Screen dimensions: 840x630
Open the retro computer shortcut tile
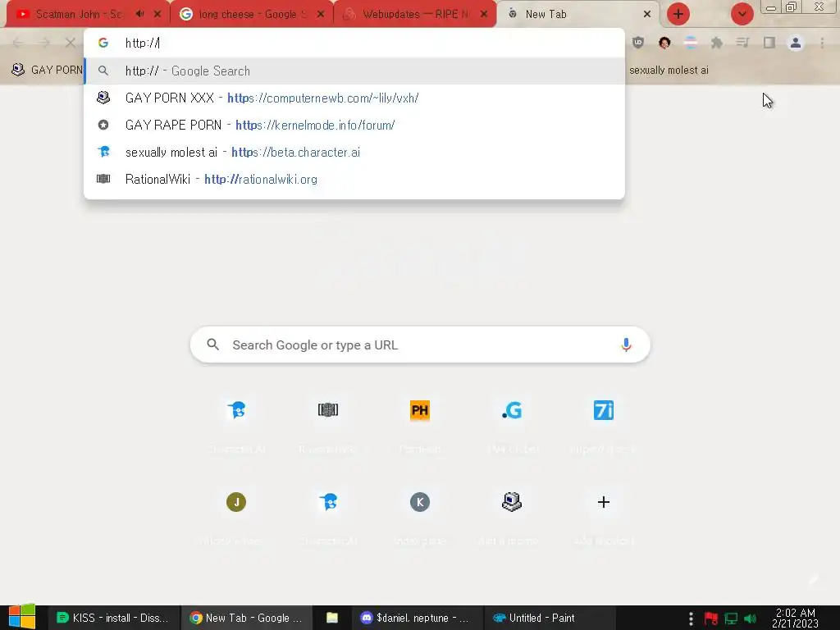[x=512, y=502]
